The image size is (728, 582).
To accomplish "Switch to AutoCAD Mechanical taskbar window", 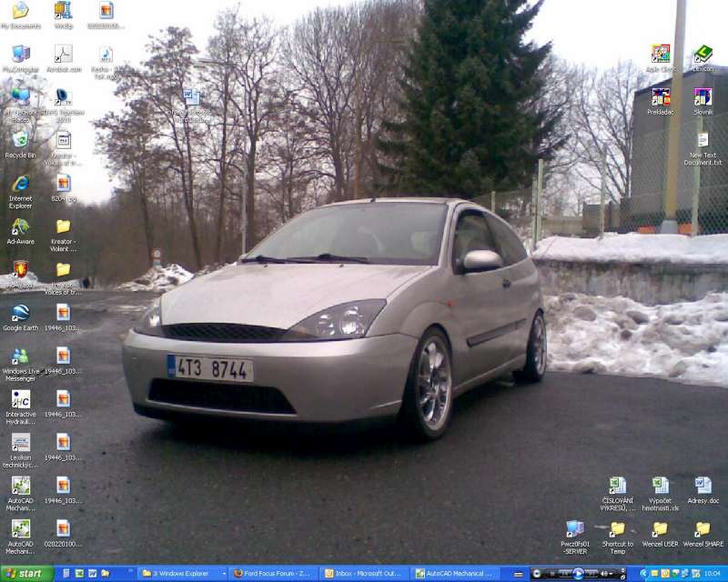I will point(455,574).
